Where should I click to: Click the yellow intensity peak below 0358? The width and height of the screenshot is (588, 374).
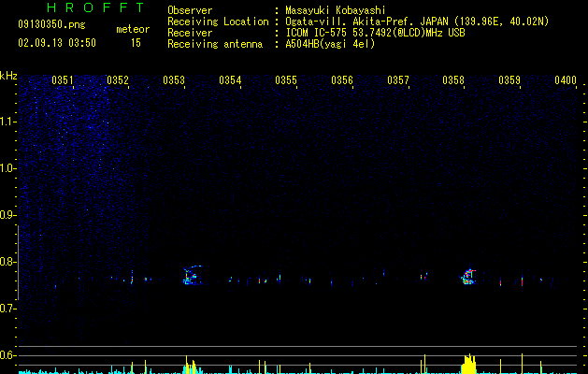[x=468, y=364]
